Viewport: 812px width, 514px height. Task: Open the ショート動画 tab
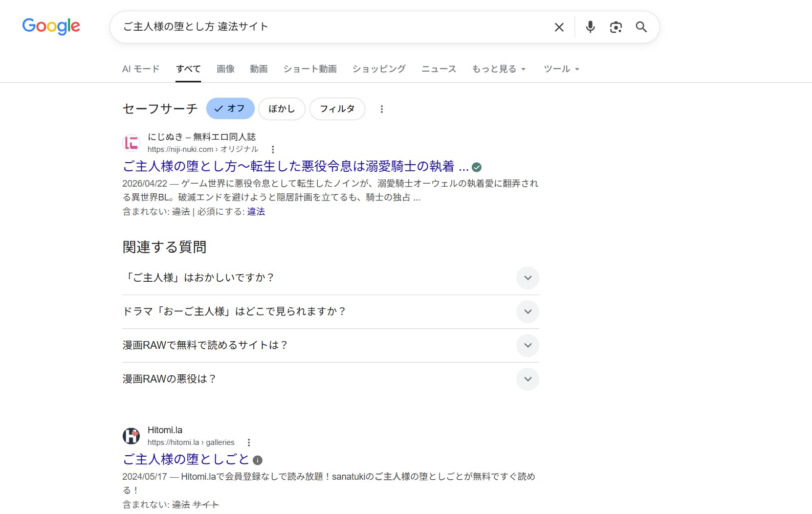[x=310, y=69]
